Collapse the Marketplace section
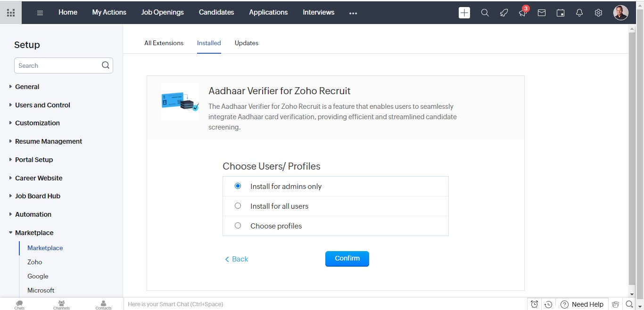The width and height of the screenshot is (644, 310). pos(34,233)
